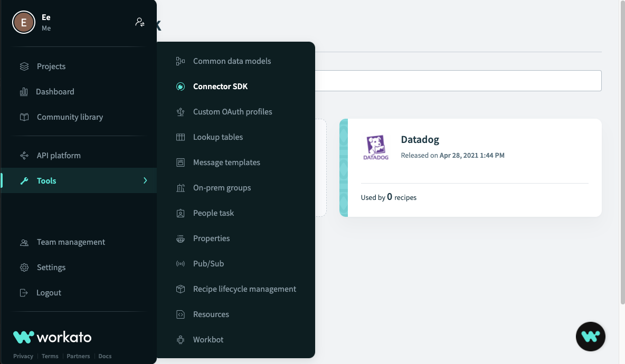Open Common data models
The image size is (625, 364).
pyautogui.click(x=232, y=61)
